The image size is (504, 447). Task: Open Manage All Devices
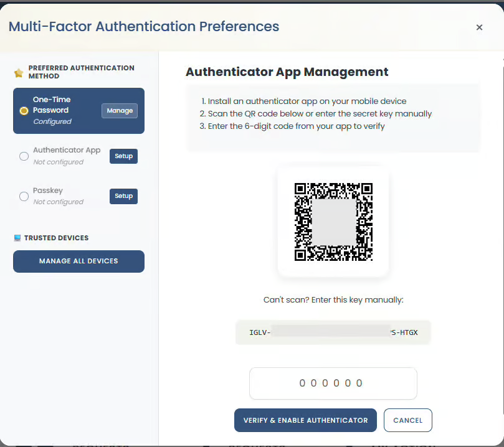78,261
